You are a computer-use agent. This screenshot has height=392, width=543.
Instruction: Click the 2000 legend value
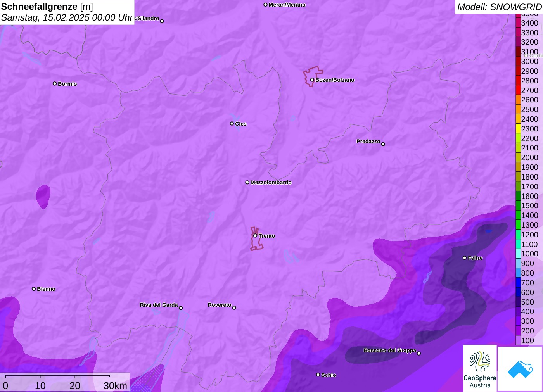(530, 157)
